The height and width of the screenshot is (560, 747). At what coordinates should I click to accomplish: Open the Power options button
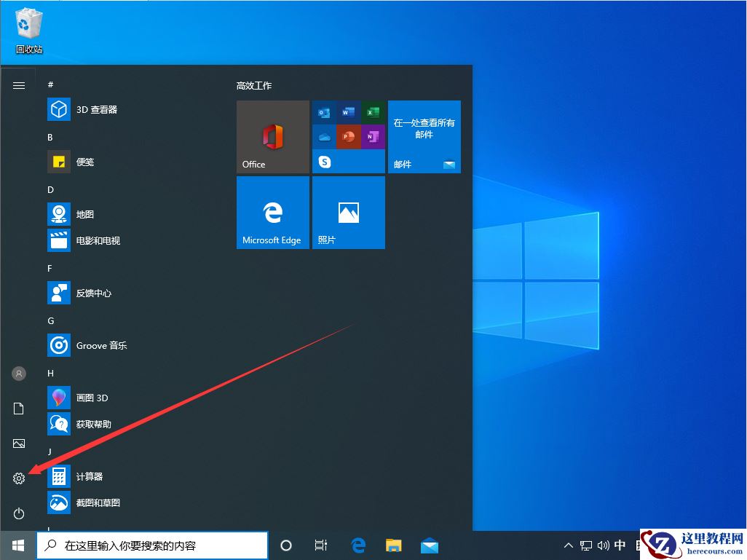click(x=18, y=513)
